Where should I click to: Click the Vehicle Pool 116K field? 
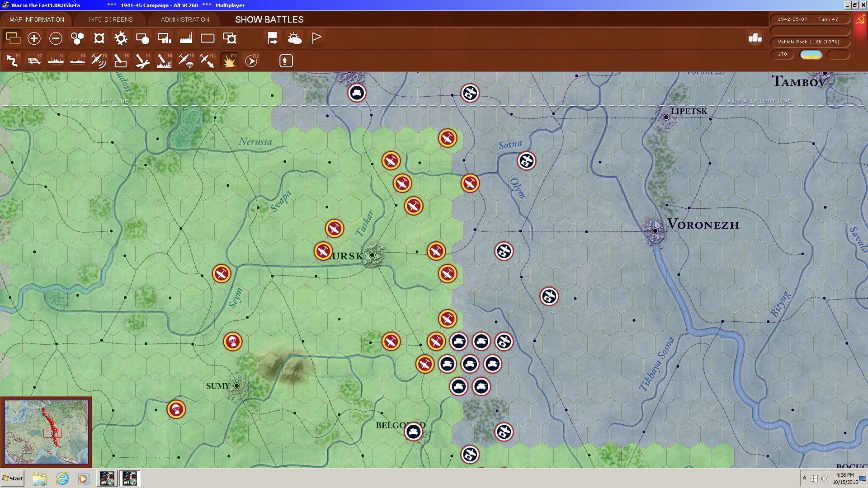coord(809,42)
